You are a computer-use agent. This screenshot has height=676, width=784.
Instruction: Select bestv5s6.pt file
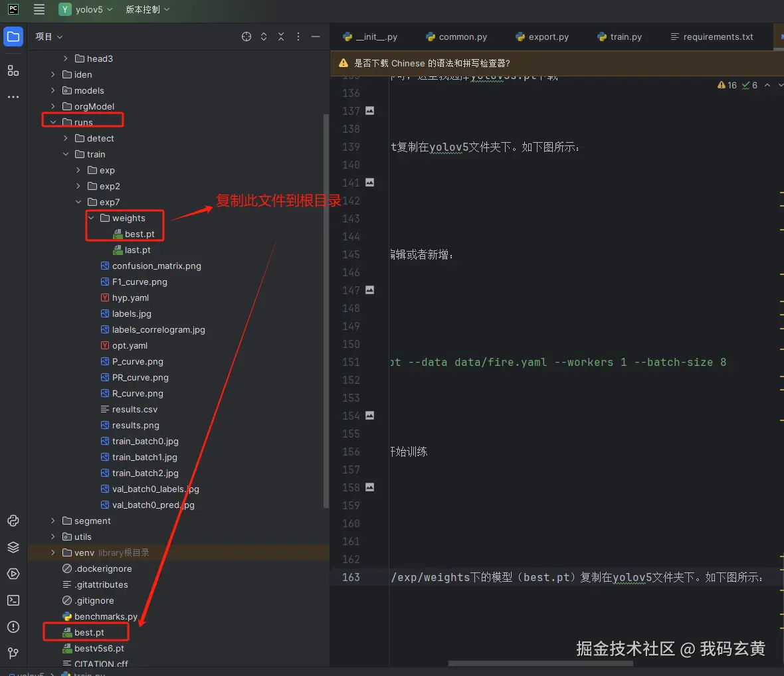click(x=94, y=648)
